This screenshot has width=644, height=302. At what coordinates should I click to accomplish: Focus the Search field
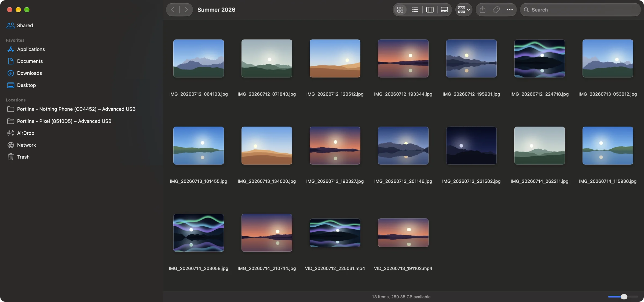(x=580, y=10)
